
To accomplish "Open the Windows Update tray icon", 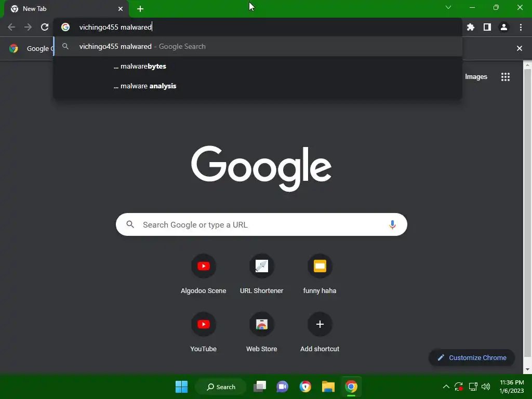I will coord(459,387).
